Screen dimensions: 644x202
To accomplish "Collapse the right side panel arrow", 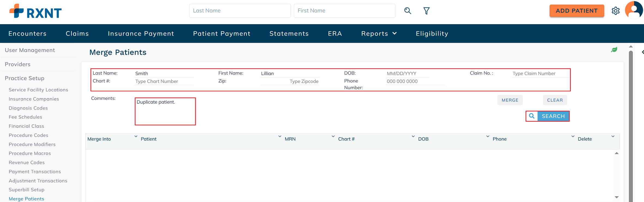I will pyautogui.click(x=642, y=52).
